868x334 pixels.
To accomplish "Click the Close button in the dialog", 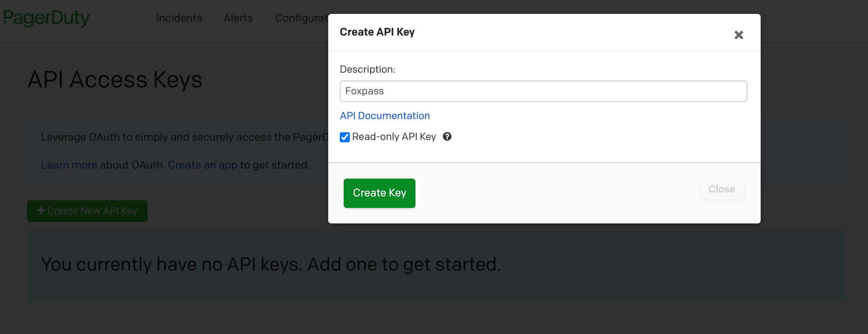I will tap(722, 189).
